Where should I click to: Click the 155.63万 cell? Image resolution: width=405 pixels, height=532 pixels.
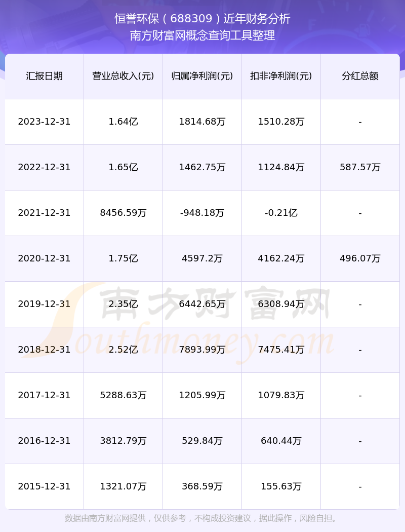pyautogui.click(x=281, y=486)
